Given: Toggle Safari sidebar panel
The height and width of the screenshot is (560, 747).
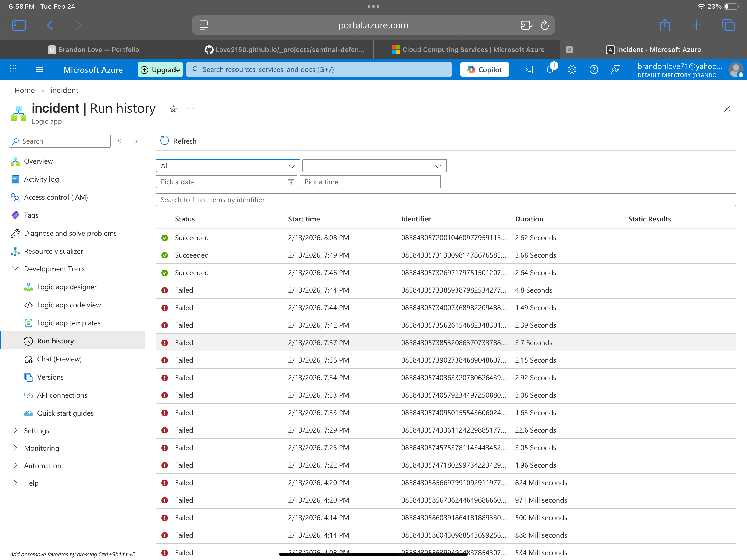Looking at the screenshot, I should click(19, 25).
